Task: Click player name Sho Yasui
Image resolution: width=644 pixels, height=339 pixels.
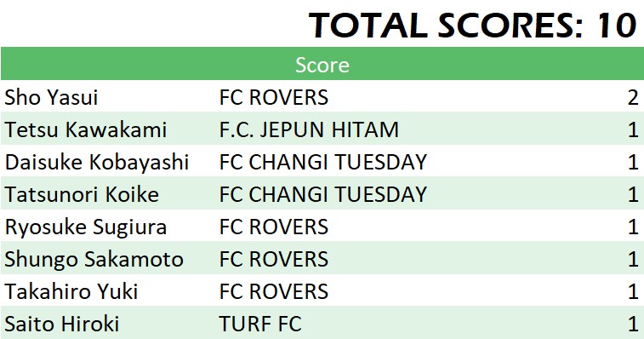Action: [51, 97]
